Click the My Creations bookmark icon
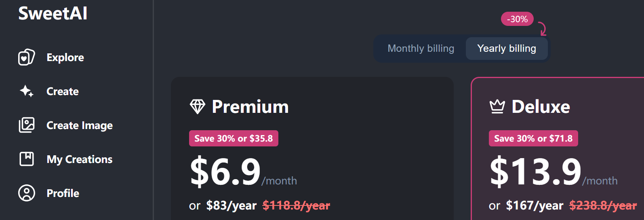The image size is (644, 220). click(x=27, y=159)
